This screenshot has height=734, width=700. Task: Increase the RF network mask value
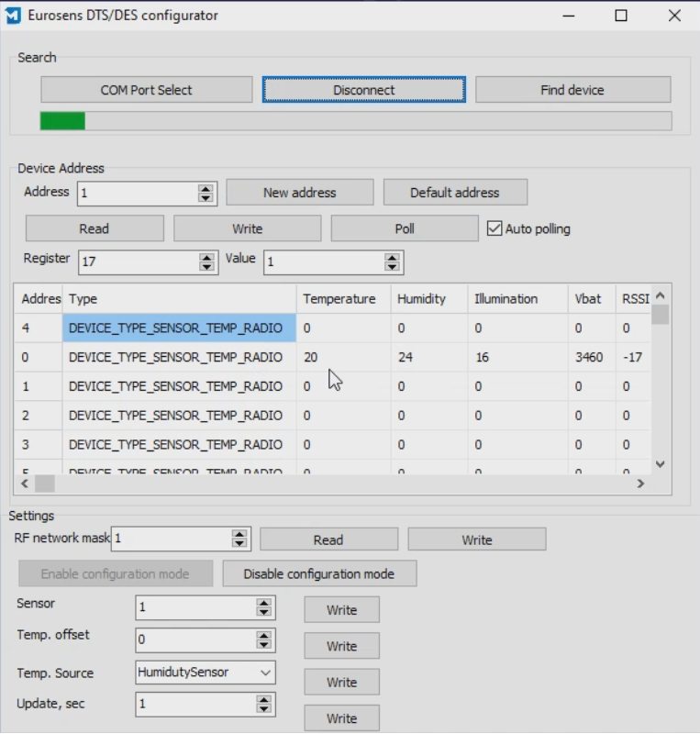(239, 534)
